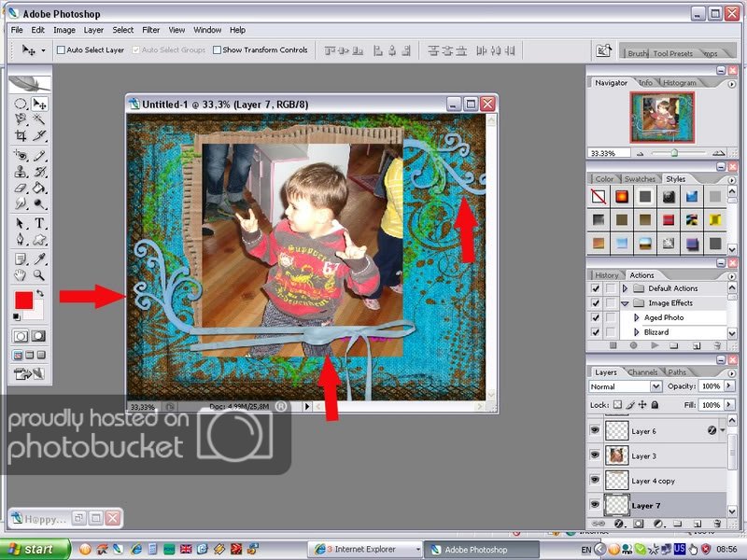Select the Elliptical Marquee tool
747x560 pixels.
coord(21,104)
